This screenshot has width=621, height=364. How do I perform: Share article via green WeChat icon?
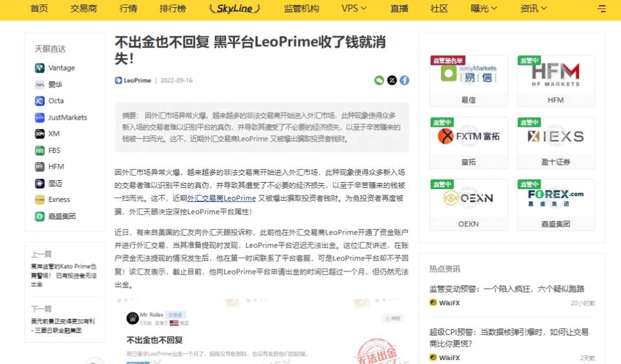pyautogui.click(x=379, y=80)
